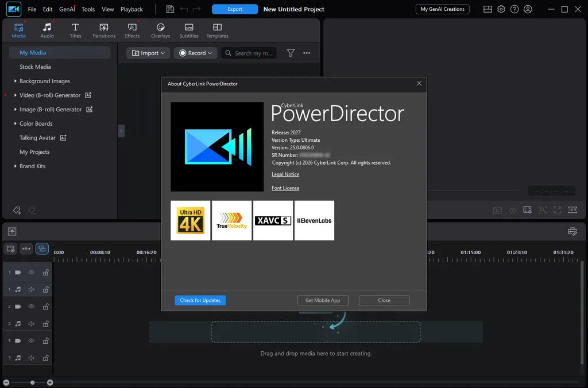Image resolution: width=588 pixels, height=388 pixels.
Task: Click the window layout icon
Action: tap(488, 9)
